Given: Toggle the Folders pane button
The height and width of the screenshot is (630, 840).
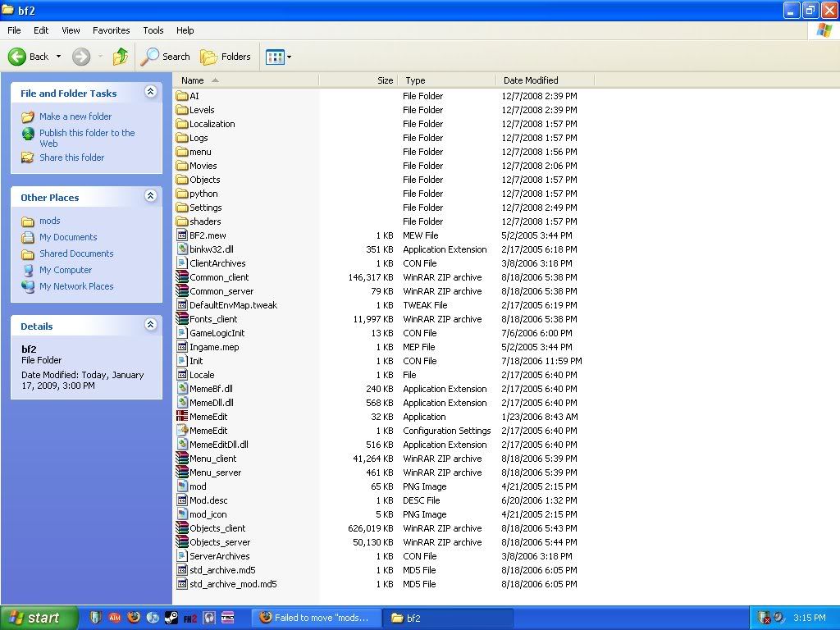Looking at the screenshot, I should coord(226,57).
